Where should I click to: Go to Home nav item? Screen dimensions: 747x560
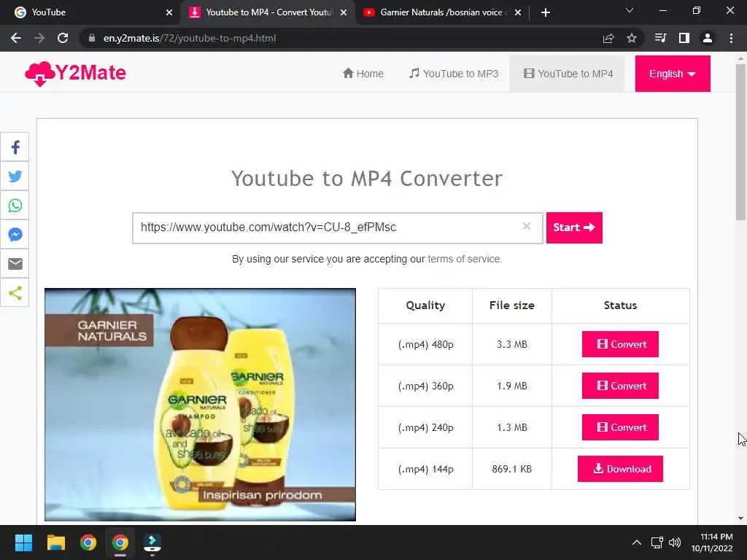(363, 74)
